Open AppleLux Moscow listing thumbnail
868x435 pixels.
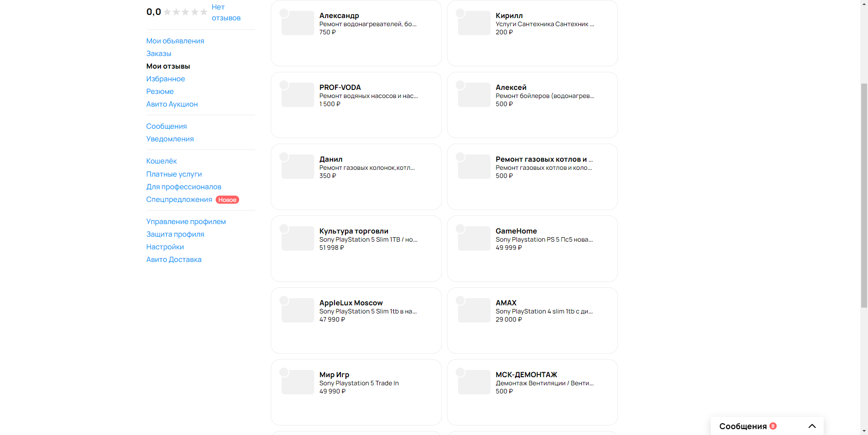(x=298, y=310)
